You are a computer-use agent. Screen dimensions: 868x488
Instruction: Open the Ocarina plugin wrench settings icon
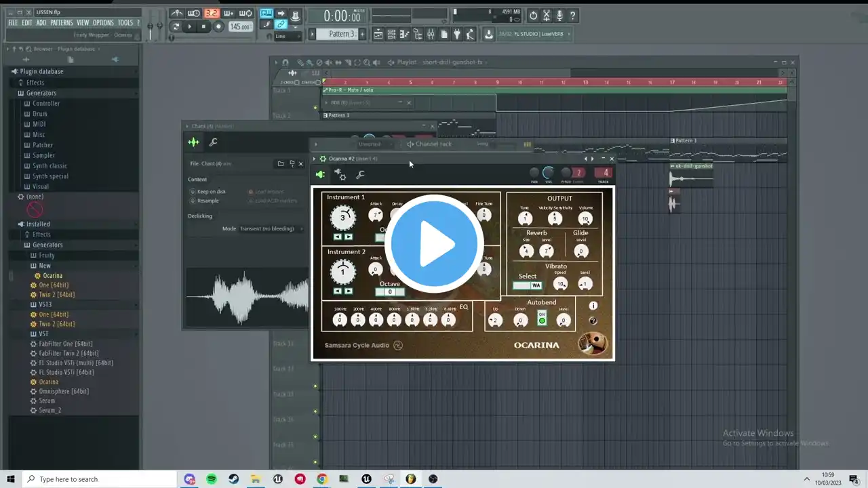[360, 175]
